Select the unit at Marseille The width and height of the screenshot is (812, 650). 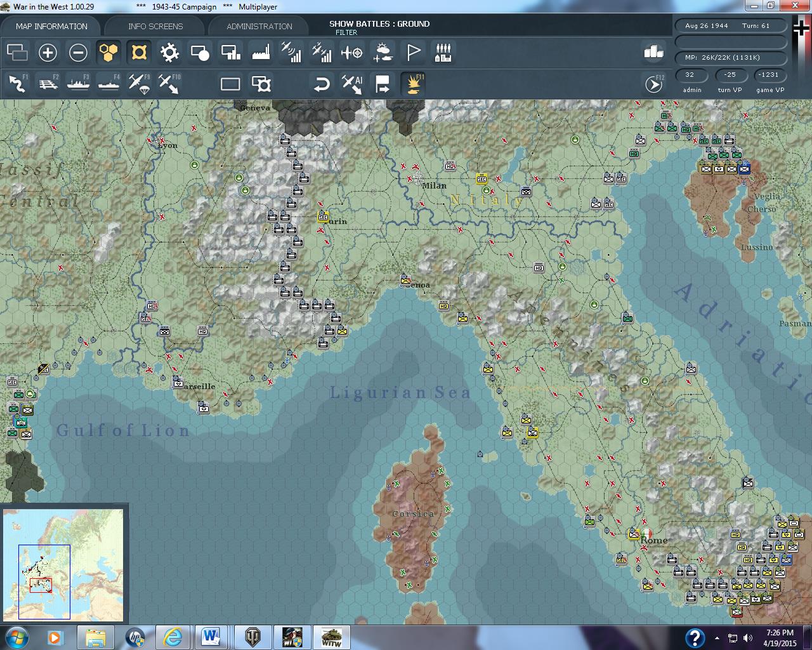pos(178,383)
